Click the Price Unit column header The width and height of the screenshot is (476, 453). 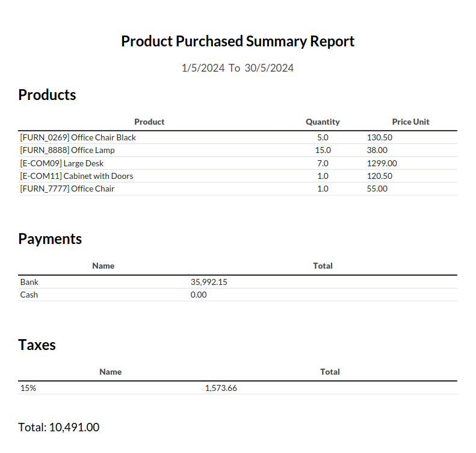coord(410,122)
